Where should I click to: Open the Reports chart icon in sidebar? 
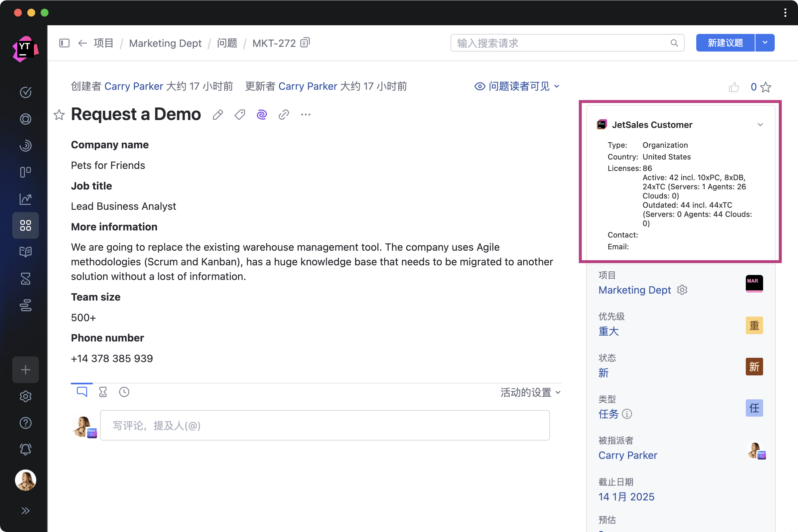26,199
